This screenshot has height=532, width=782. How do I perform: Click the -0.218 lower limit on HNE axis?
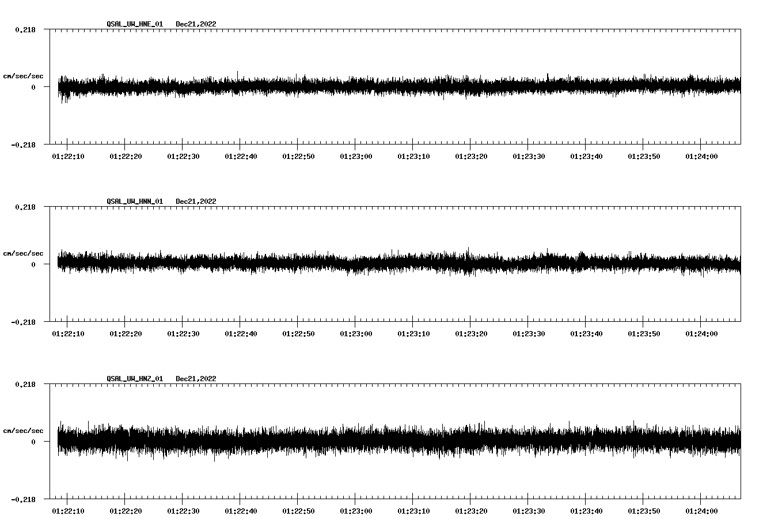coord(23,145)
